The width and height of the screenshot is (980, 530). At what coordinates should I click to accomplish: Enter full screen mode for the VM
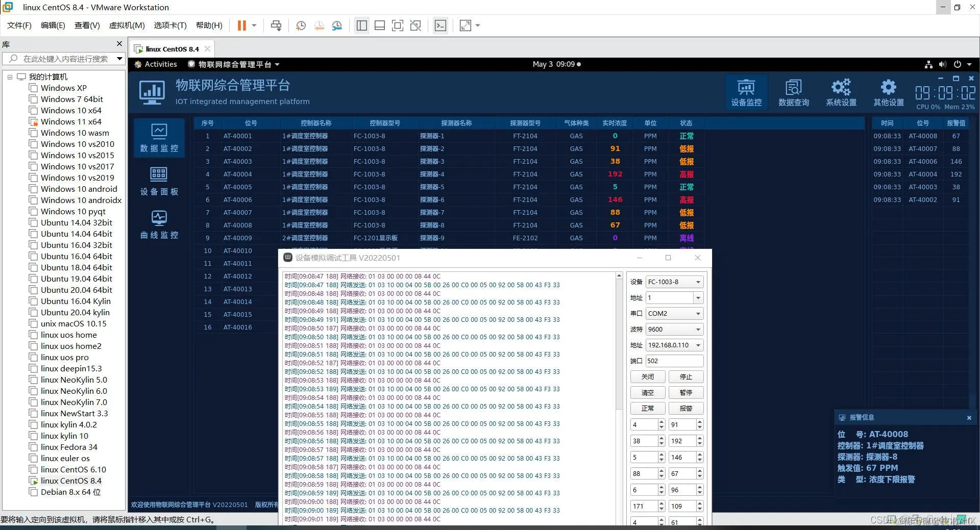click(x=398, y=26)
